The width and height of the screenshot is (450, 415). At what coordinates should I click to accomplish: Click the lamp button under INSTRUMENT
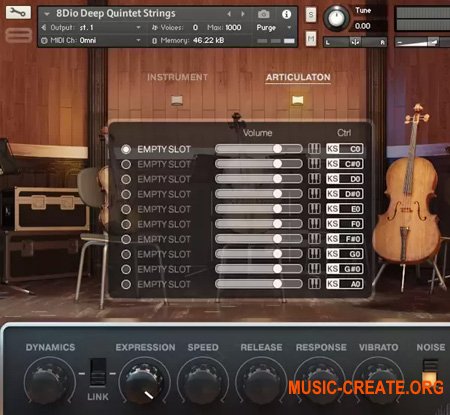point(177,100)
